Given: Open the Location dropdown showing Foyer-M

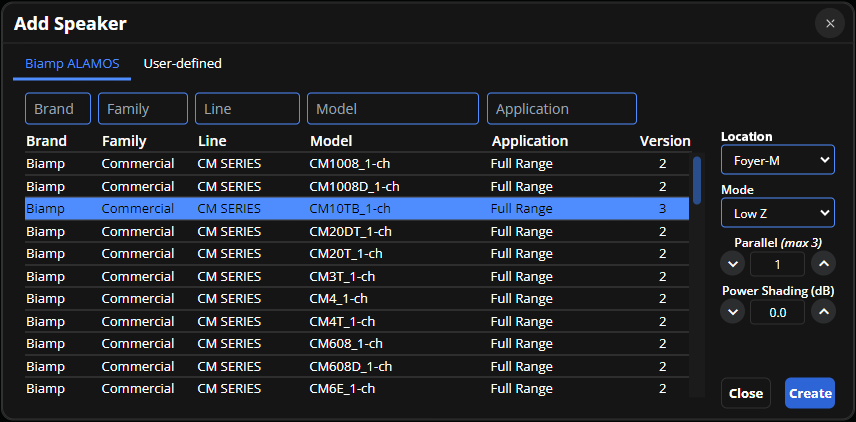Looking at the screenshot, I should [777, 159].
